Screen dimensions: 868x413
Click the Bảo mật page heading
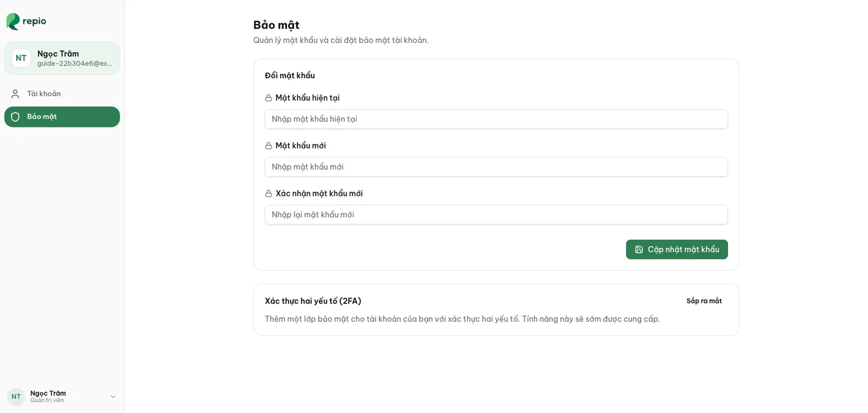[x=276, y=25]
